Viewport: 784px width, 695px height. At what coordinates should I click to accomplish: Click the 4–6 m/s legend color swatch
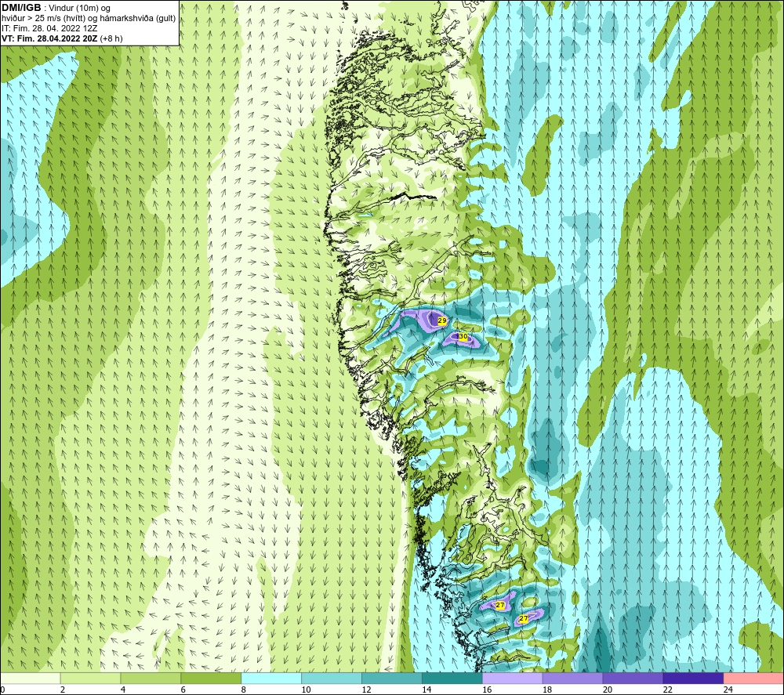(151, 678)
